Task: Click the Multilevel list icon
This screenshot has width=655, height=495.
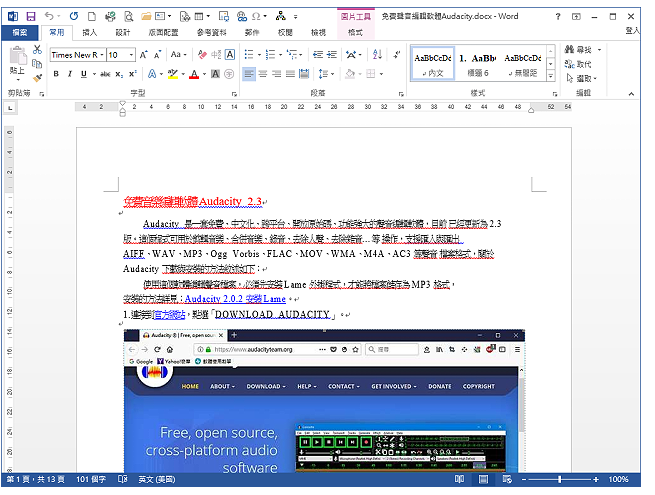Action: pyautogui.click(x=292, y=55)
